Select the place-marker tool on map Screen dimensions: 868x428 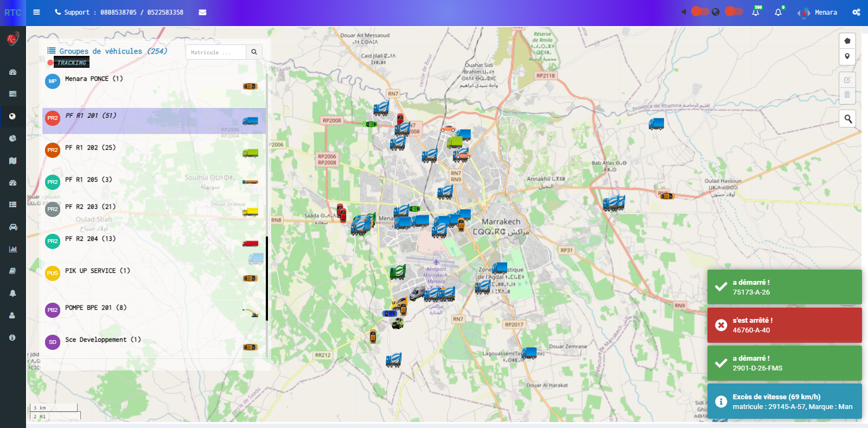pyautogui.click(x=847, y=56)
